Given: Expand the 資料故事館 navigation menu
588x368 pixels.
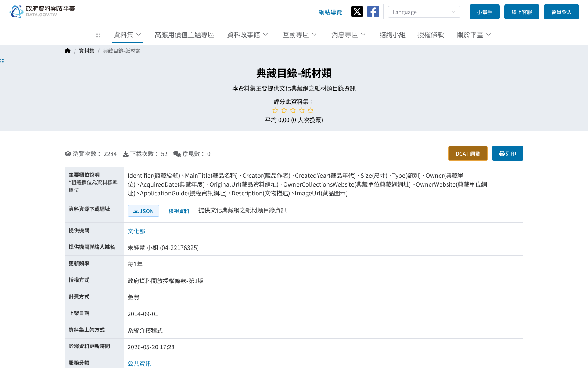Looking at the screenshot, I should 248,35.
